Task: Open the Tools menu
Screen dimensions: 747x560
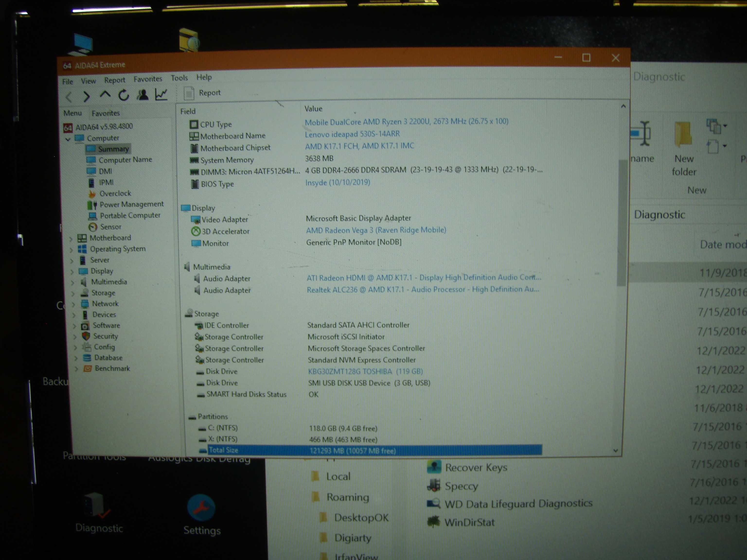Action: point(179,78)
